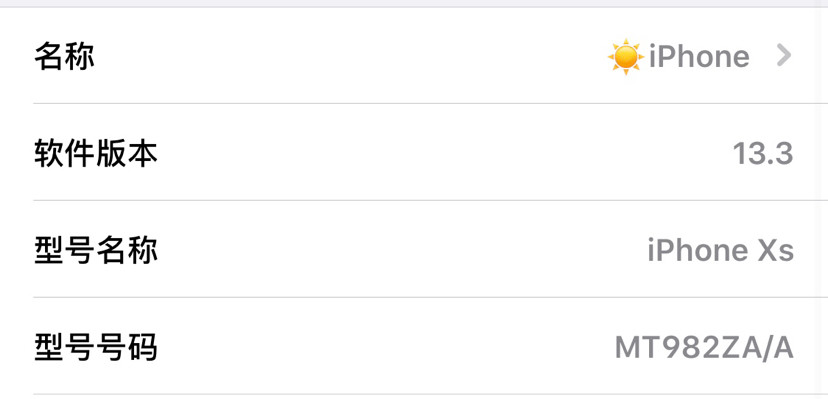Toggle the MT982ZA/A model number display
Viewport: 828px width, 399px height.
pos(704,348)
